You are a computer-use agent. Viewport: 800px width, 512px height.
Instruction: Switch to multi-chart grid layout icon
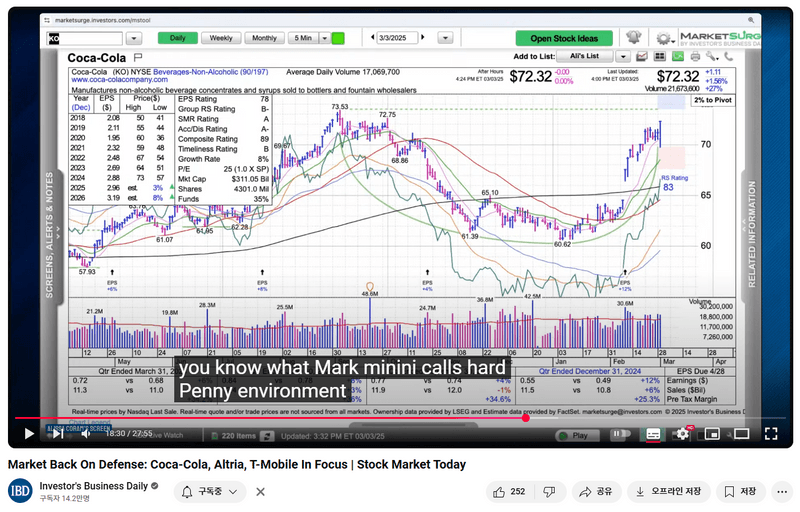[660, 56]
